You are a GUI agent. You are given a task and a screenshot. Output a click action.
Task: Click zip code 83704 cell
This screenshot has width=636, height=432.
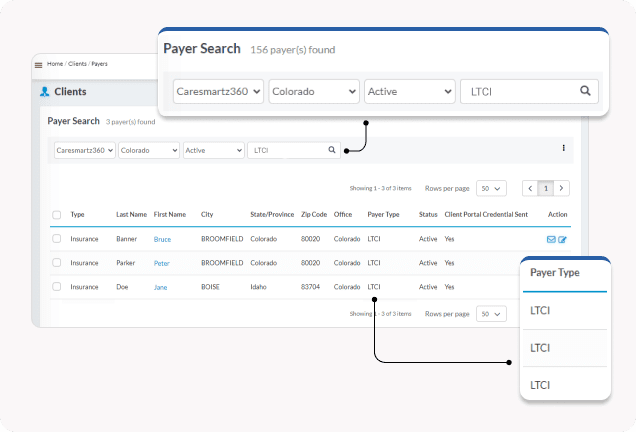pyautogui.click(x=310, y=287)
